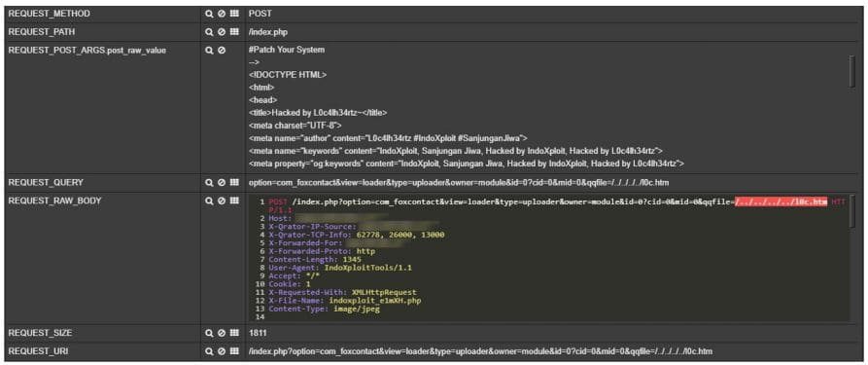
Task: Click the grid icon for REQUEST_METHOD
Action: (x=233, y=14)
